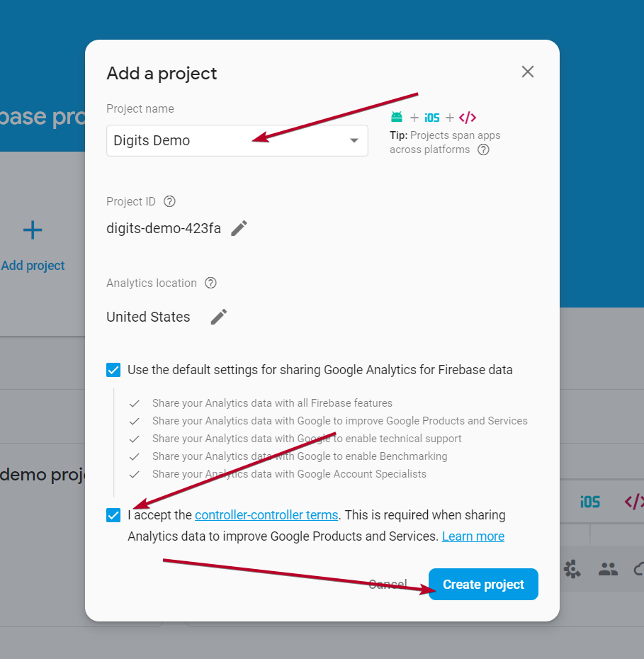
Task: Open the Project ID help icon
Action: (x=169, y=201)
